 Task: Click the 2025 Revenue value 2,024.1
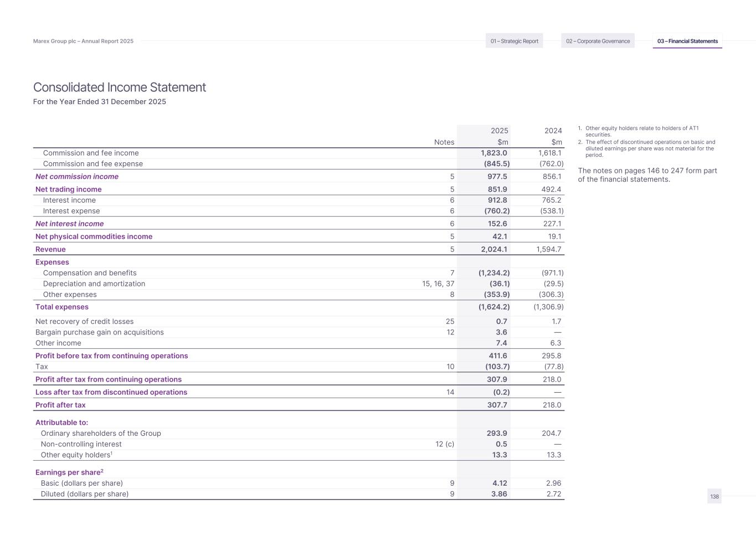tap(494, 249)
